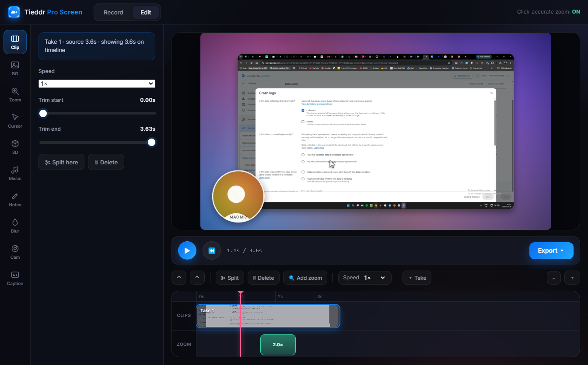Click Add zoom button
This screenshot has width=588, height=365.
click(305, 278)
